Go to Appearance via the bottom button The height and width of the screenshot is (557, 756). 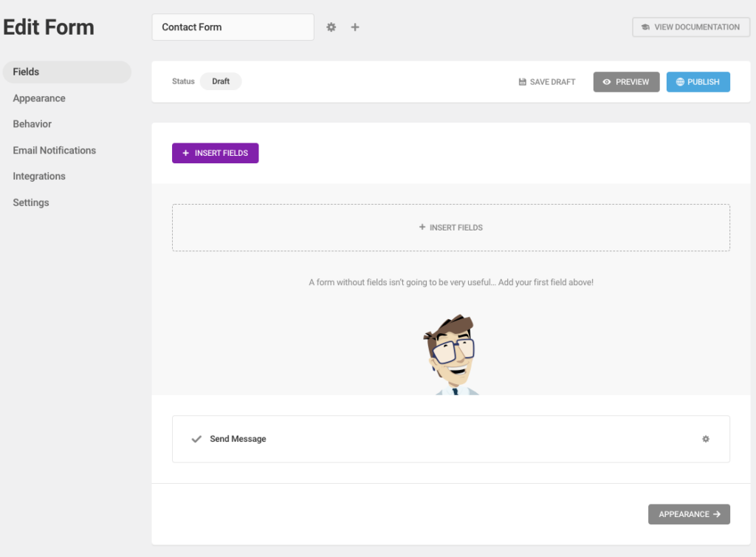click(689, 514)
